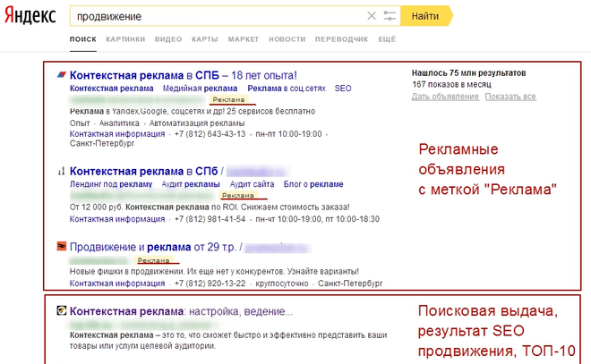Click the Показать все link
Screen dimensions: 591x364
pos(510,97)
